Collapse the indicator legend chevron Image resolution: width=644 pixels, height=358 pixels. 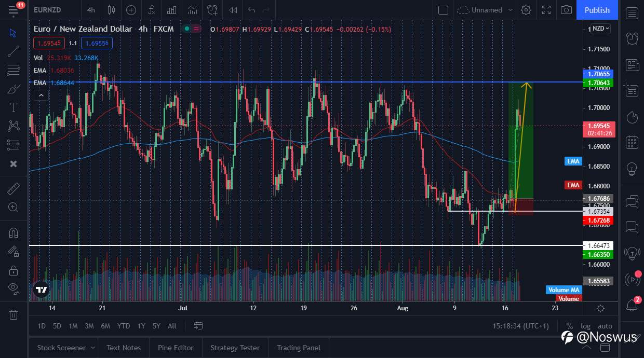pyautogui.click(x=41, y=95)
